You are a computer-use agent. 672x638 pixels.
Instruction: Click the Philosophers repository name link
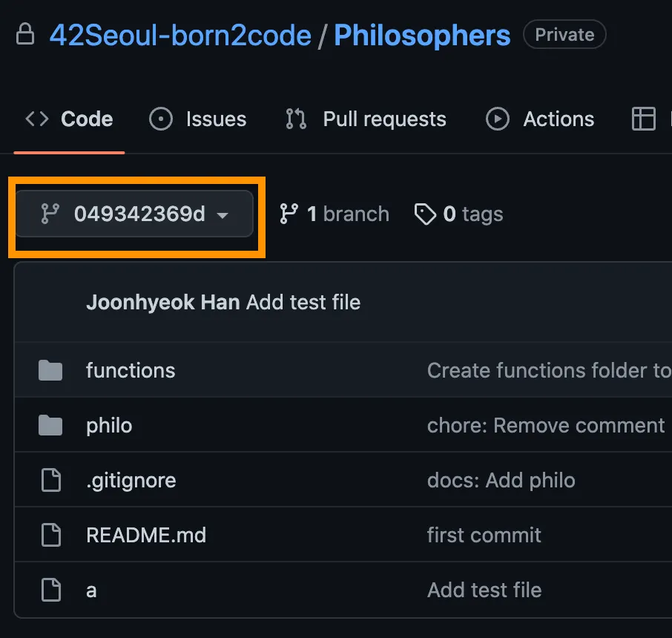pyautogui.click(x=422, y=35)
